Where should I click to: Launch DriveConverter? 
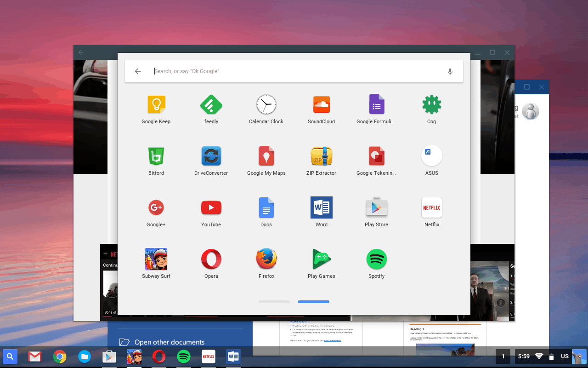(x=211, y=156)
